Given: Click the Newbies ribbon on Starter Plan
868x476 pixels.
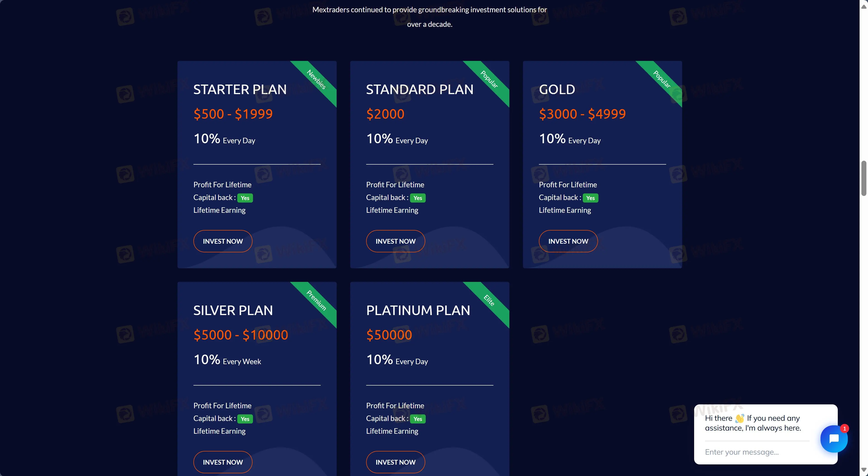Looking at the screenshot, I should [x=316, y=80].
